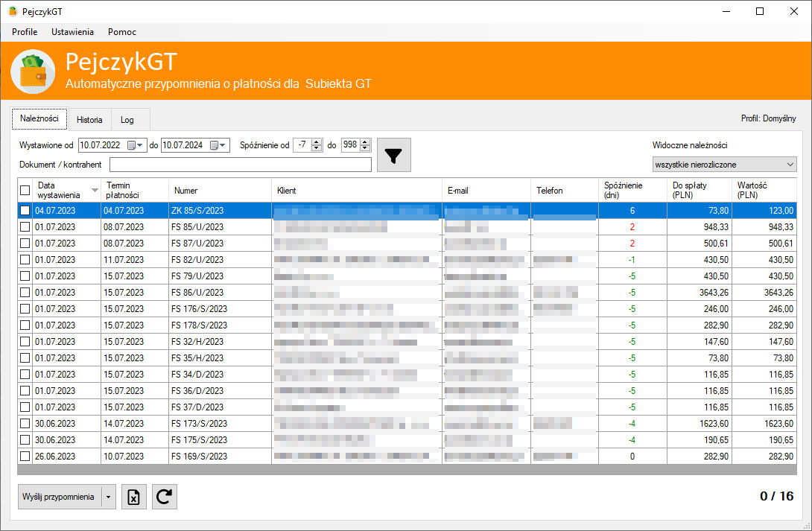The height and width of the screenshot is (531, 812).
Task: Expand the Wyślij przypomnienia split arrow
Action: point(108,497)
